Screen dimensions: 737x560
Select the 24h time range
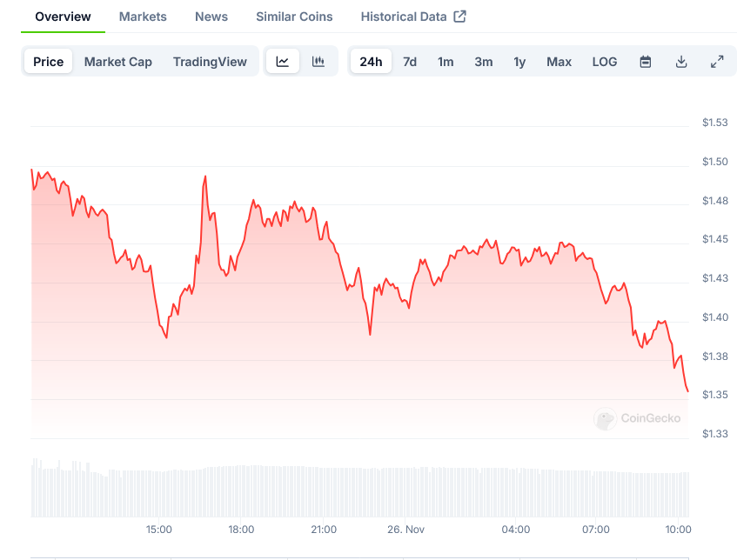point(371,62)
